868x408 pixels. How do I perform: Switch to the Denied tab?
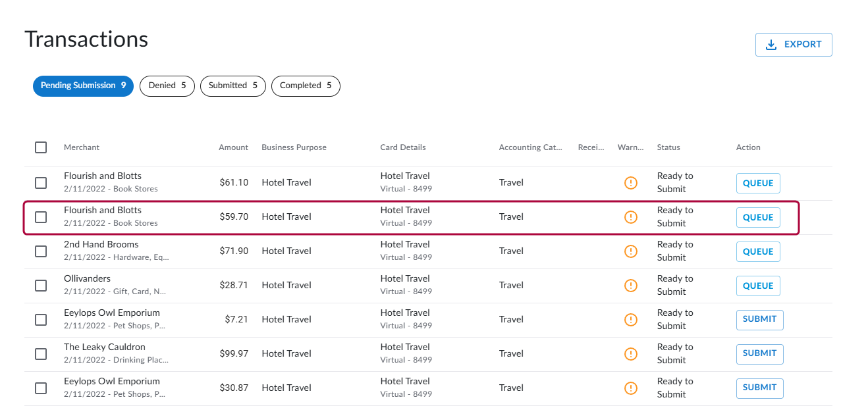tap(167, 86)
